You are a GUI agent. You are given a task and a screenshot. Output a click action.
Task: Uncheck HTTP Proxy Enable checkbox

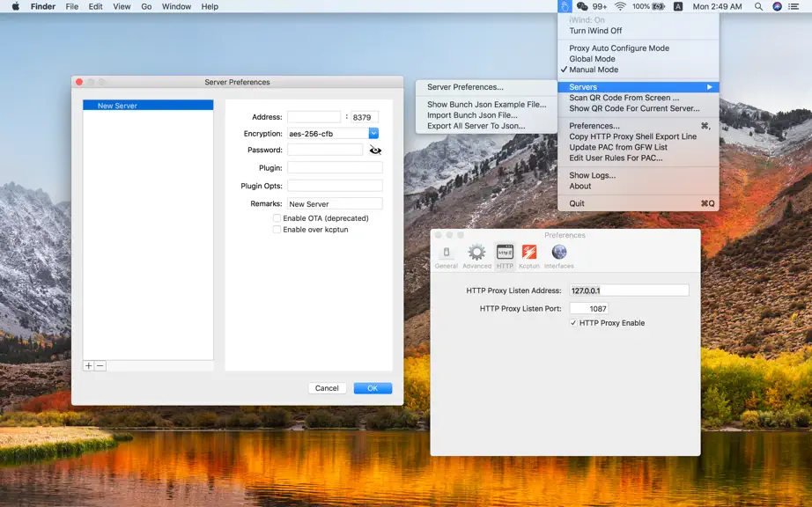[x=573, y=323]
